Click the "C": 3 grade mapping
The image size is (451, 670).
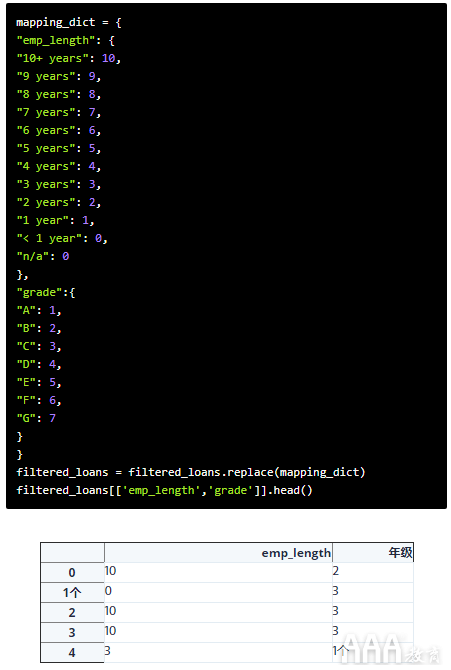pos(39,346)
